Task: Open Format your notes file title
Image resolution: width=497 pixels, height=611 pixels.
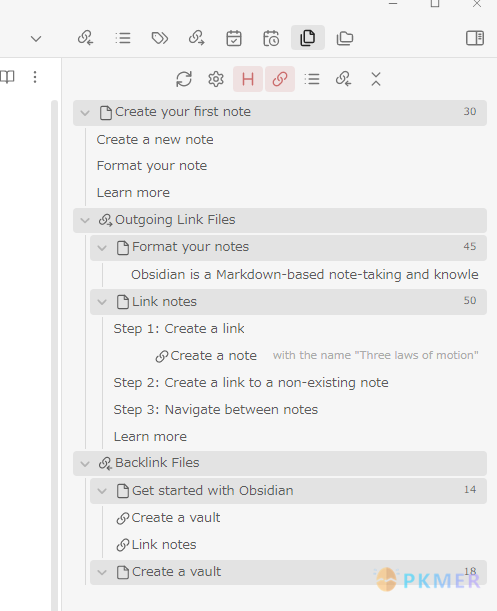Action: 190,247
